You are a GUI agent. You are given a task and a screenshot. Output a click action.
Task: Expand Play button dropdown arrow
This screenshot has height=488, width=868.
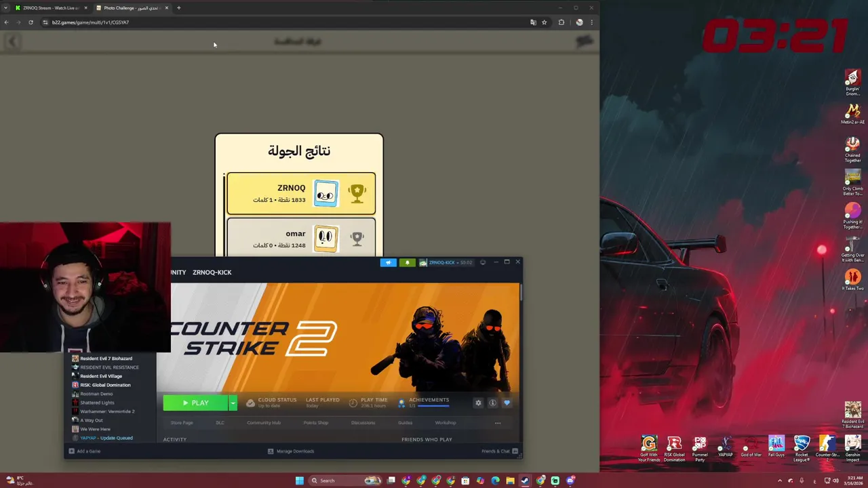pos(233,403)
